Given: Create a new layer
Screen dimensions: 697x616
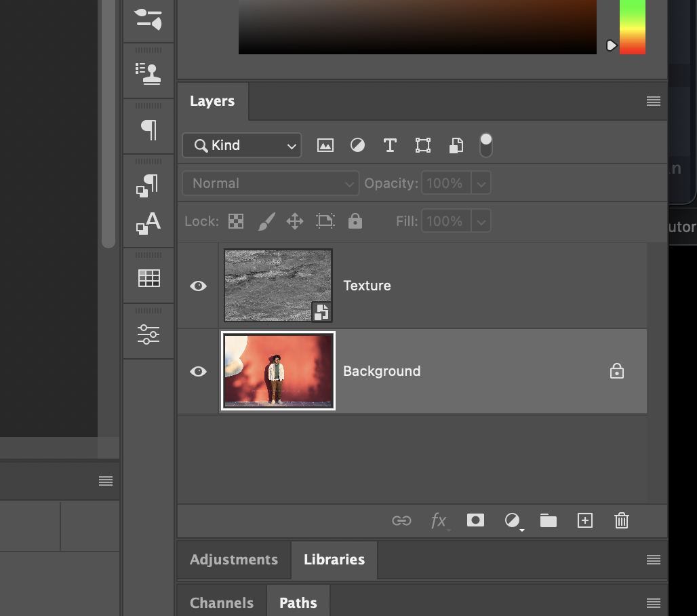Looking at the screenshot, I should [584, 520].
